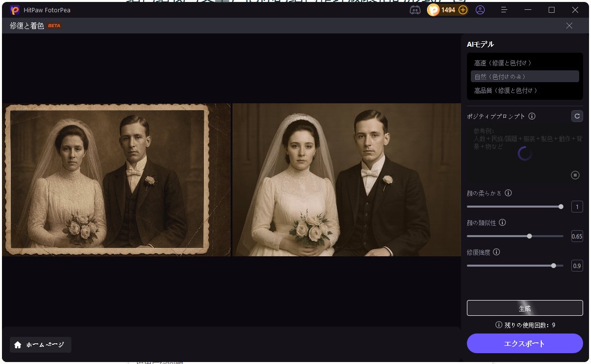Click the 生成 button

click(525, 308)
